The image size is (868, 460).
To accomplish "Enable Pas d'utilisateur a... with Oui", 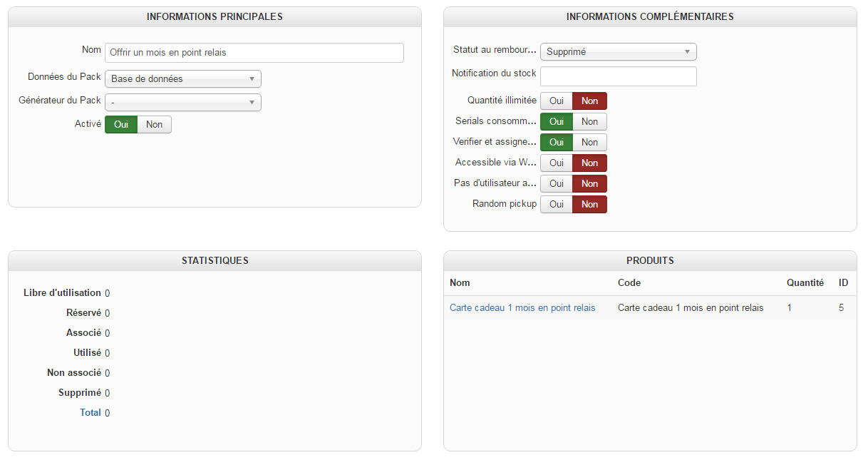I will 557,184.
